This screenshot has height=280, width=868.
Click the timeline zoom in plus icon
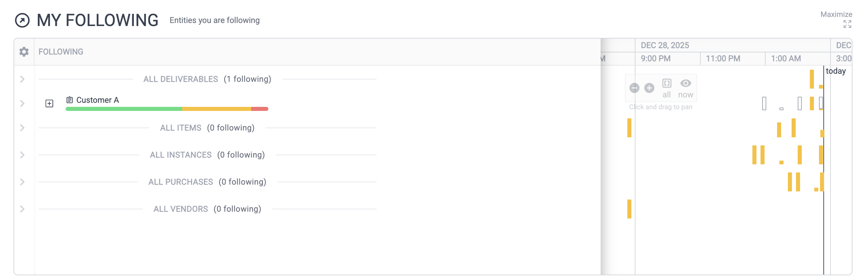point(649,88)
